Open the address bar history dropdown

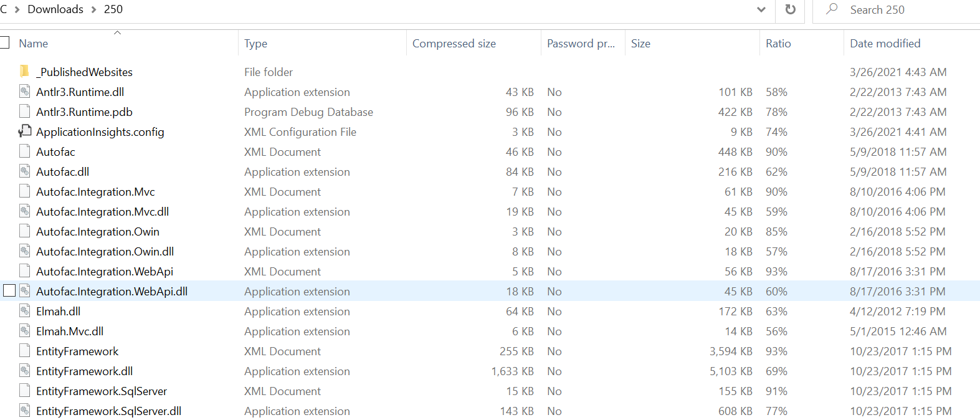(x=761, y=9)
